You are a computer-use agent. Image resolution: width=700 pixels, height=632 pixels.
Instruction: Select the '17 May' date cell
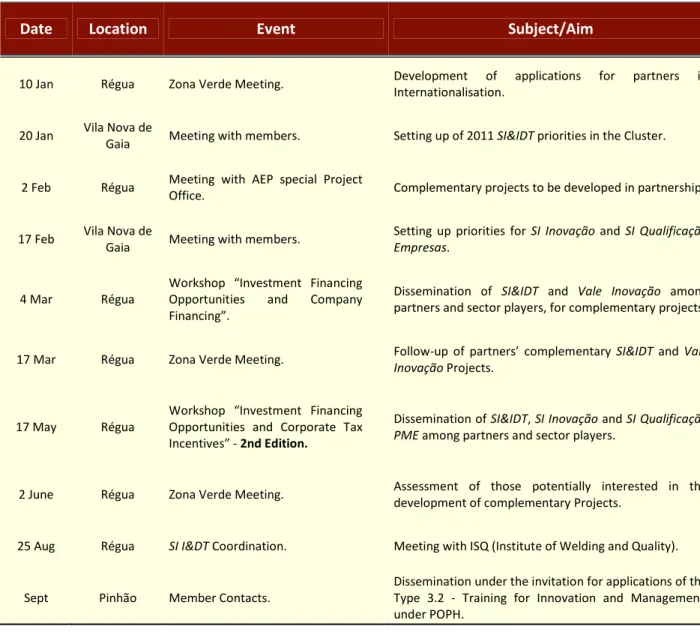(x=36, y=427)
